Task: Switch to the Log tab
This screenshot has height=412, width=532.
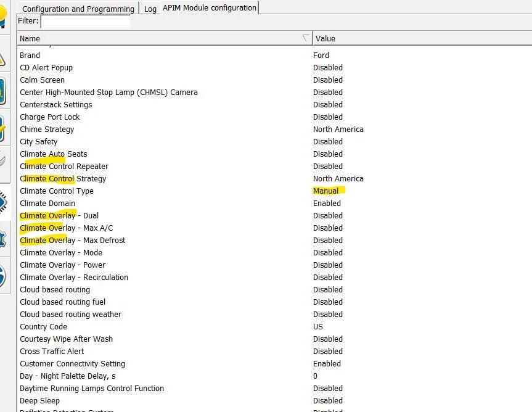Action: click(x=150, y=9)
